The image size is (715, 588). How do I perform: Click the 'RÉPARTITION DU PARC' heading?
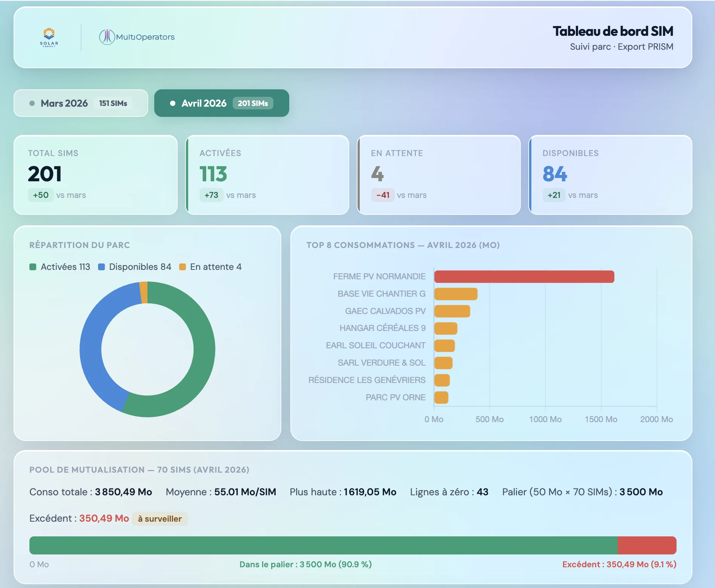(x=80, y=245)
